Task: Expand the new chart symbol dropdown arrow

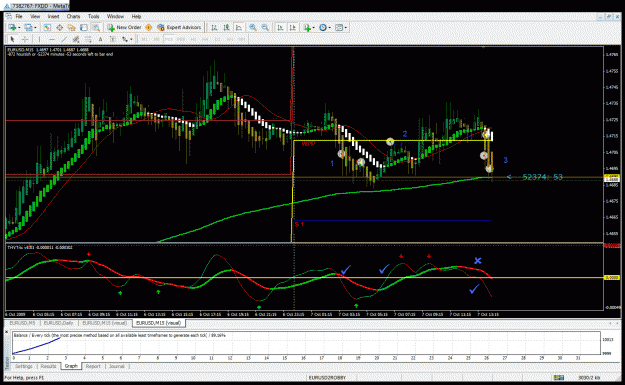Action: click(19, 28)
